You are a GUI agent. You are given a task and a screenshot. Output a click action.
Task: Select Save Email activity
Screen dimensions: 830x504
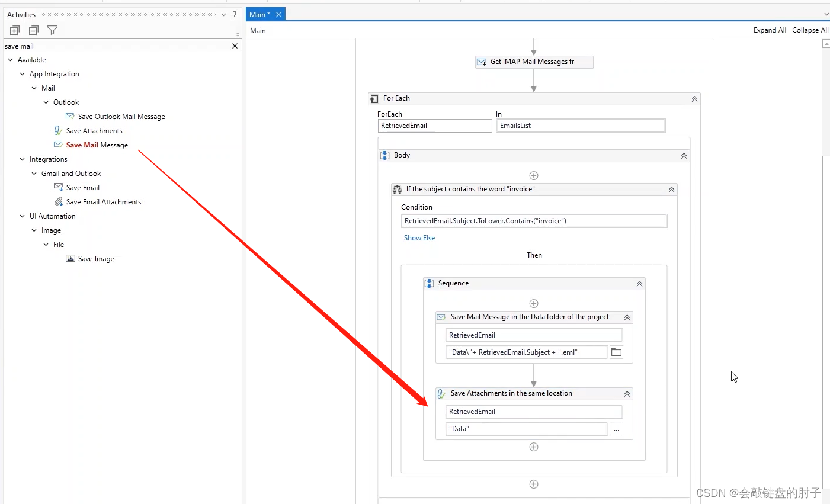point(83,188)
